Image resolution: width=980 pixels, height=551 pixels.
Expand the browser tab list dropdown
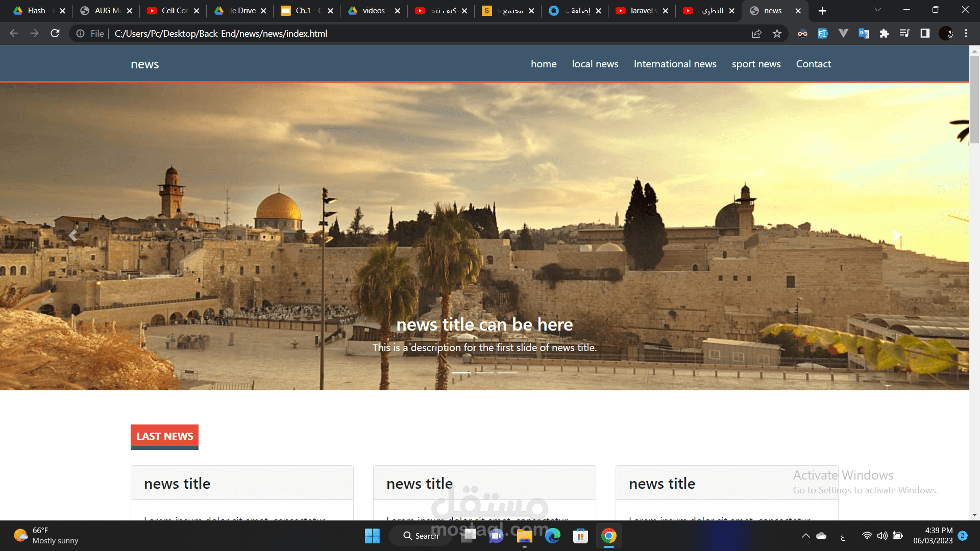pos(877,10)
